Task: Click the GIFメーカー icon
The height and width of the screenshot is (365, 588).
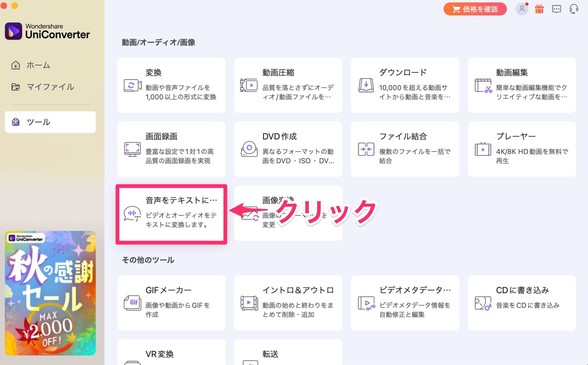Action: pyautogui.click(x=132, y=303)
